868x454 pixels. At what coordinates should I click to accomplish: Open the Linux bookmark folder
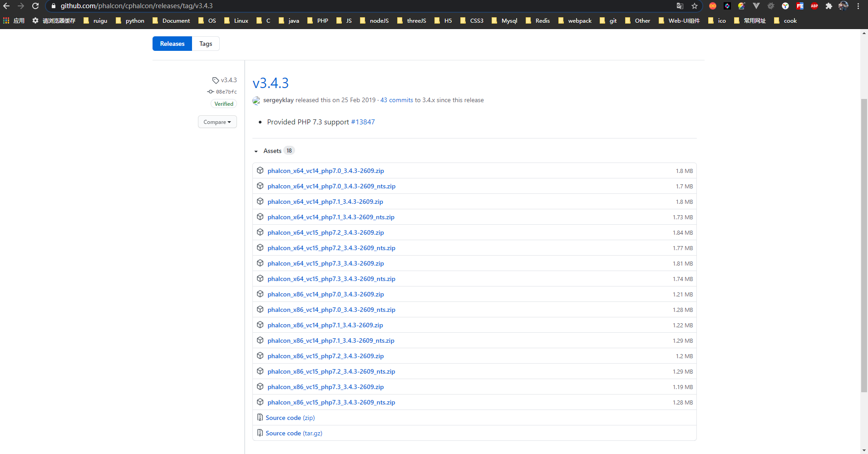click(x=236, y=20)
